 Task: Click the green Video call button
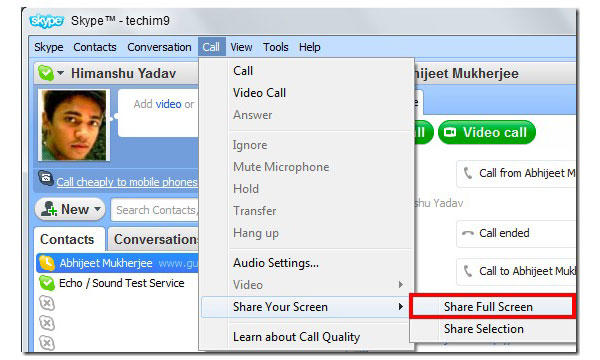pos(487,132)
